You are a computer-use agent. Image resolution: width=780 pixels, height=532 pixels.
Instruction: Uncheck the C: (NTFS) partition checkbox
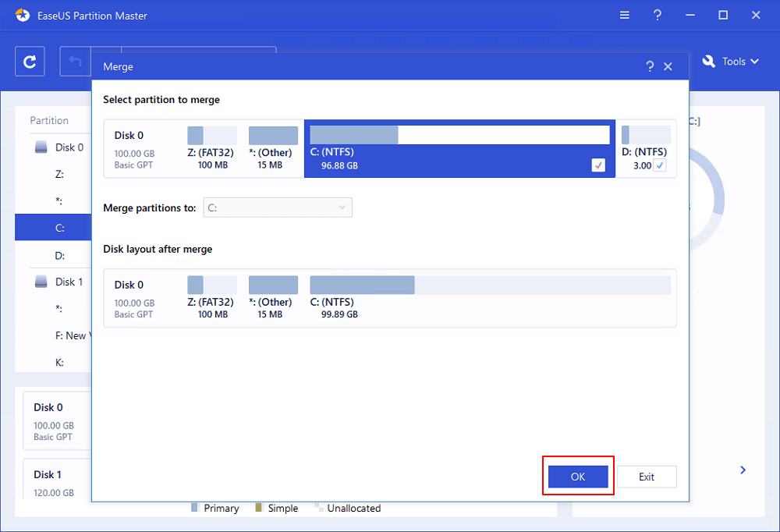[598, 165]
